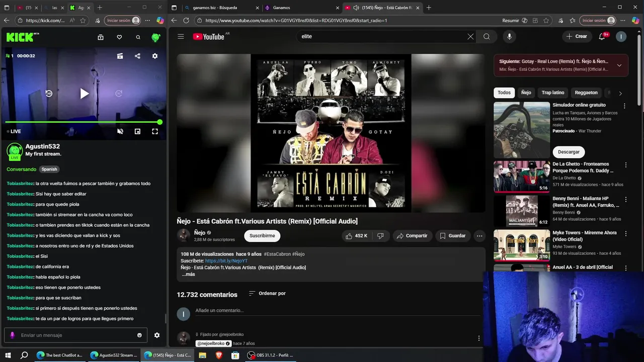Image resolution: width=644 pixels, height=362 pixels.
Task: Play the paused Kick stream
Action: [x=85, y=94]
